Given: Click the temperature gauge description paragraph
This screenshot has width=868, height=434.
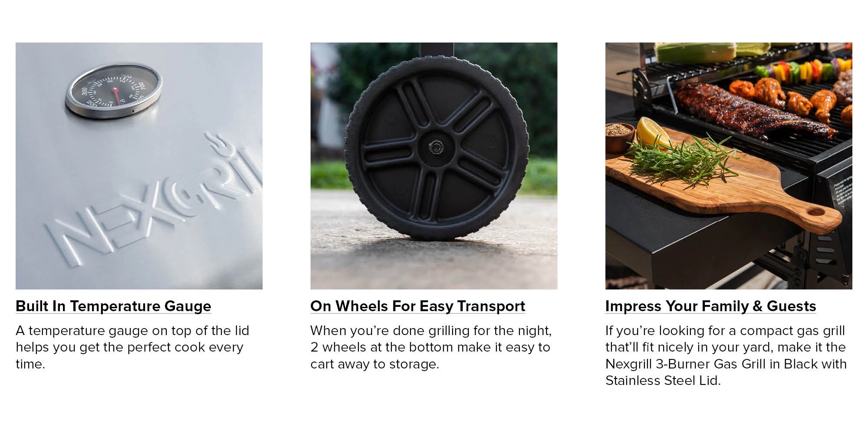Looking at the screenshot, I should (132, 347).
